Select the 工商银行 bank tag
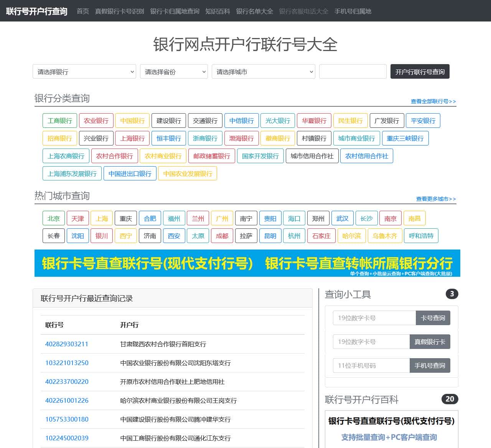 pyautogui.click(x=60, y=121)
